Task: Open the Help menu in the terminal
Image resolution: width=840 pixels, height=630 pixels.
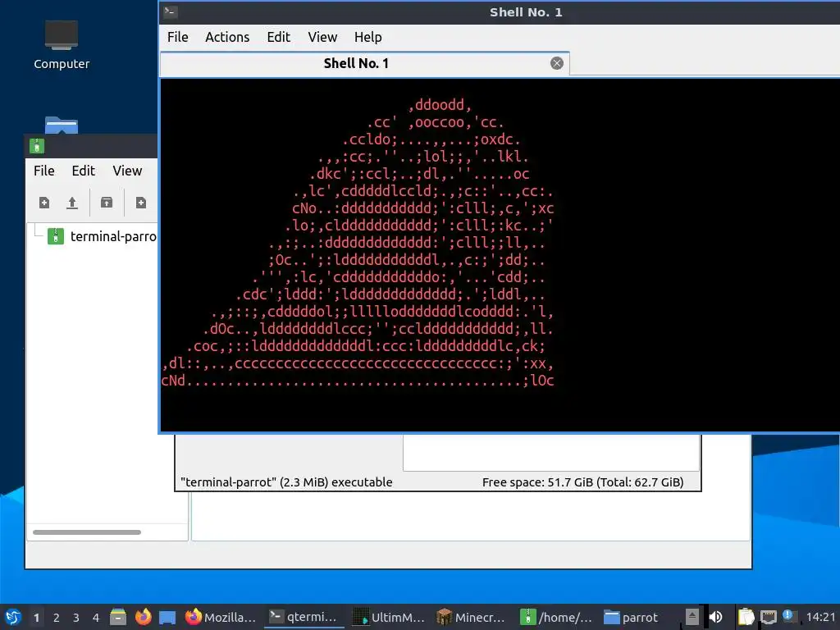Action: point(368,37)
